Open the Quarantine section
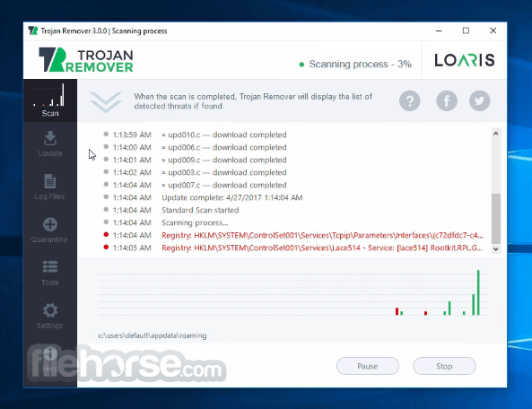This screenshot has width=532, height=409. tap(50, 230)
